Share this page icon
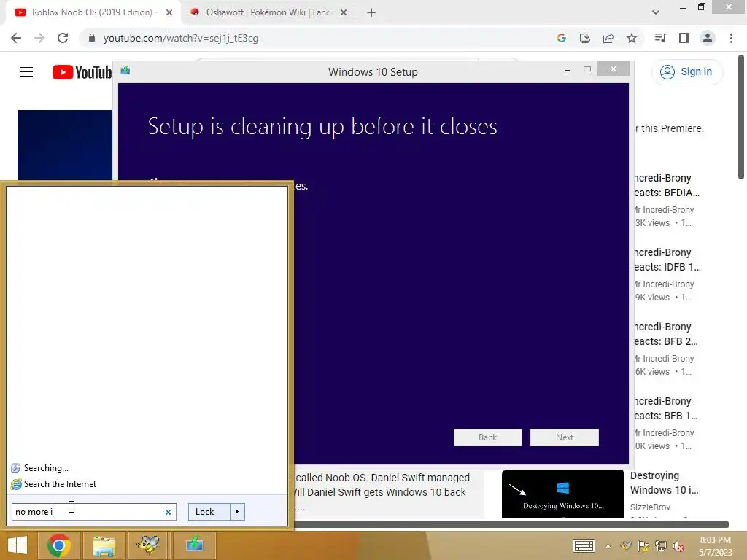The image size is (747, 560). (608, 38)
